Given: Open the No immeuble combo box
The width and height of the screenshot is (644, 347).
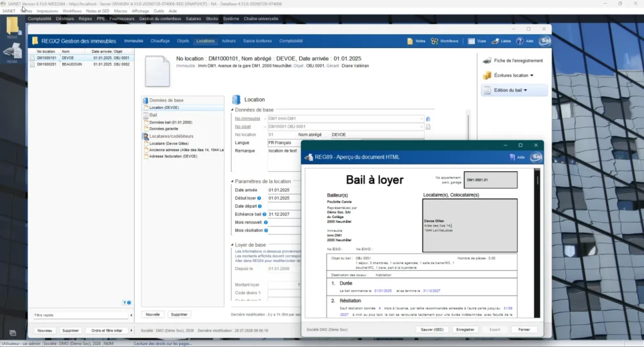Looking at the screenshot, I should click(345, 118).
